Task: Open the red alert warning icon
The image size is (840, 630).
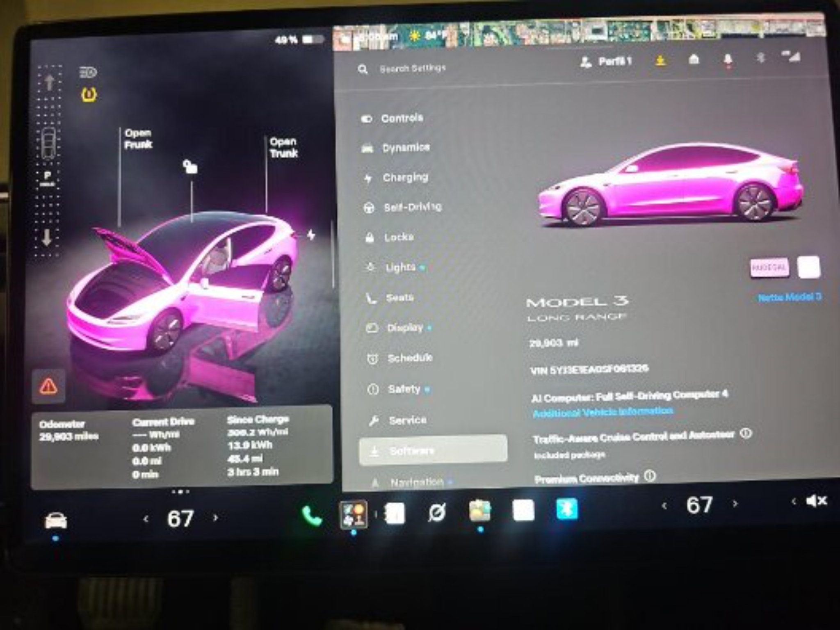Action: point(48,386)
